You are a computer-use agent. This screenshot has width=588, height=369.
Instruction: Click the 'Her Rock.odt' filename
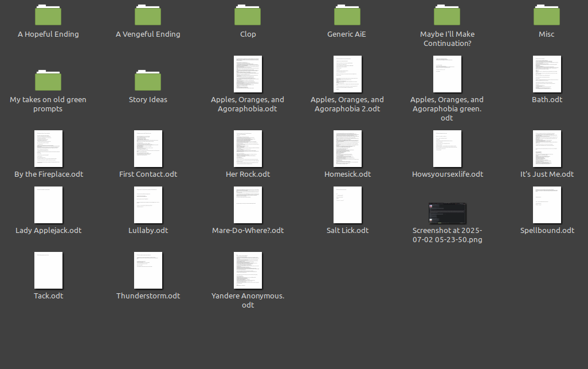[248, 174]
